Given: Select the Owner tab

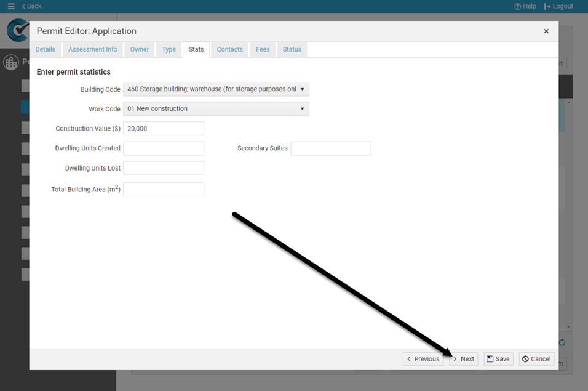Looking at the screenshot, I should [140, 50].
